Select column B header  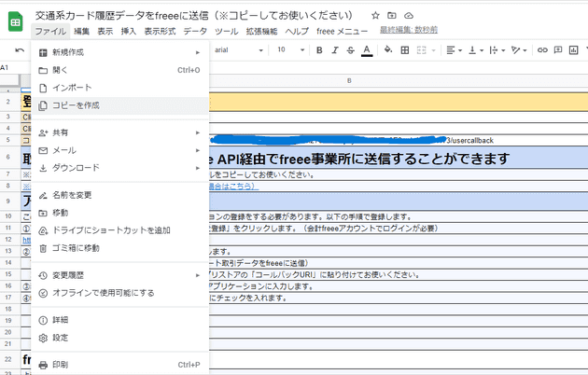click(x=349, y=80)
